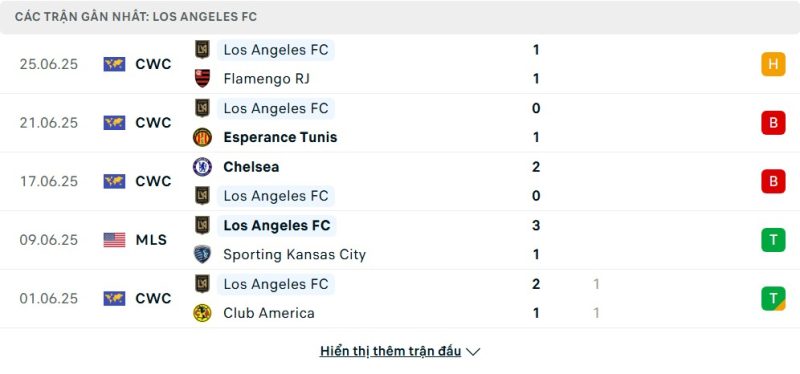
Task: Click the red B badge for Esperance Tunis match
Action: click(773, 123)
